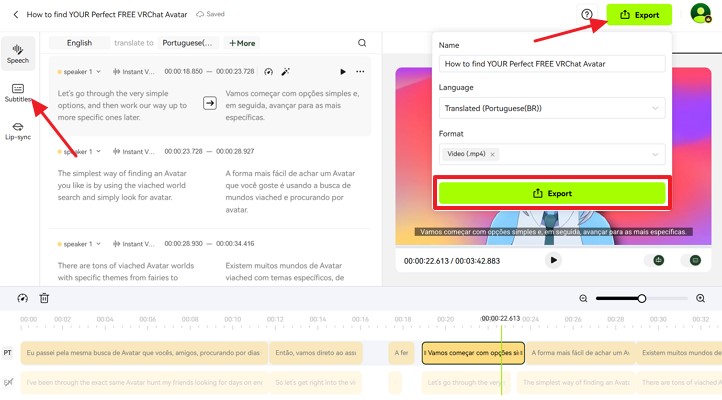Toggle the first green switch under video preview
The image size is (722, 400).
coord(658,260)
